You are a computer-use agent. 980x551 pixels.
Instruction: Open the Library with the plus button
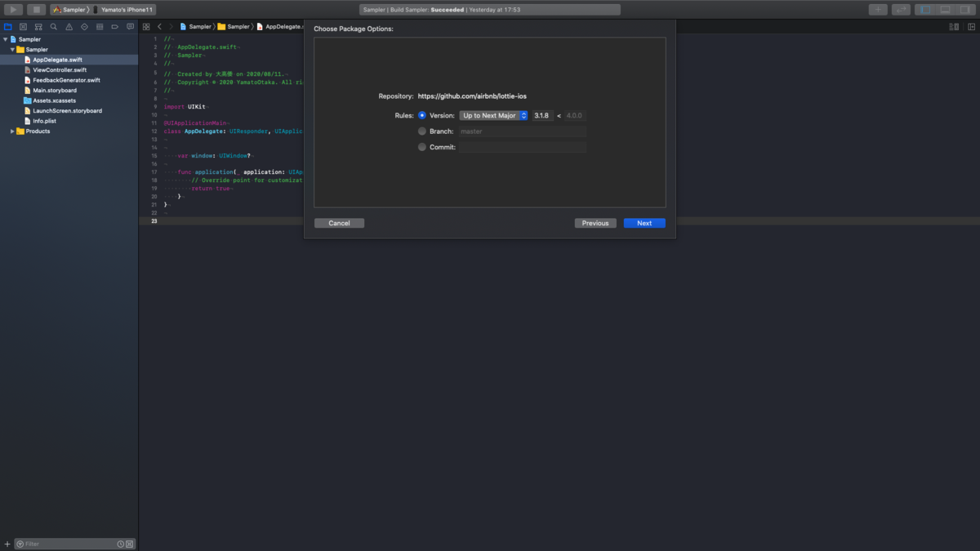point(878,10)
